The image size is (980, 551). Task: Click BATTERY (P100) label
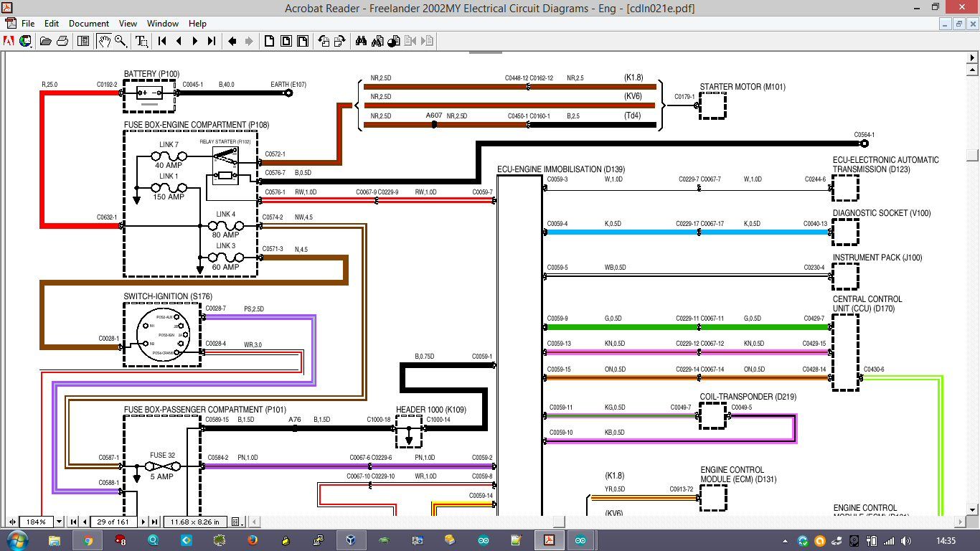[151, 74]
